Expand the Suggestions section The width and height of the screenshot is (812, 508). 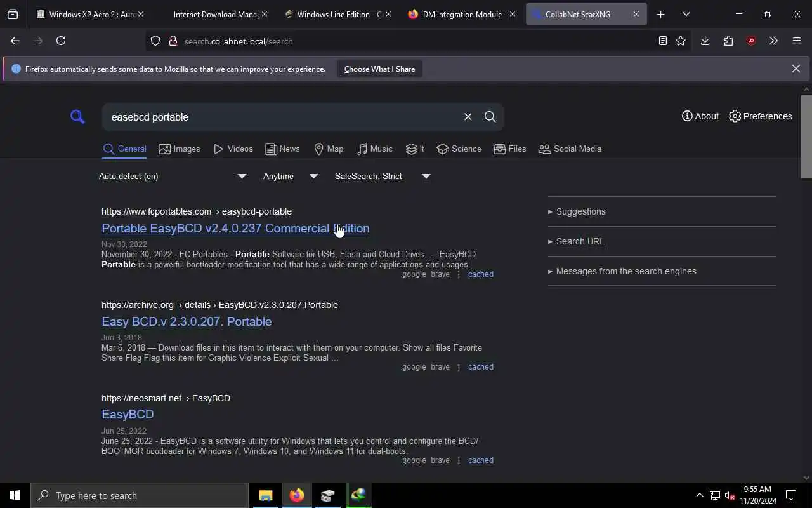click(x=577, y=211)
